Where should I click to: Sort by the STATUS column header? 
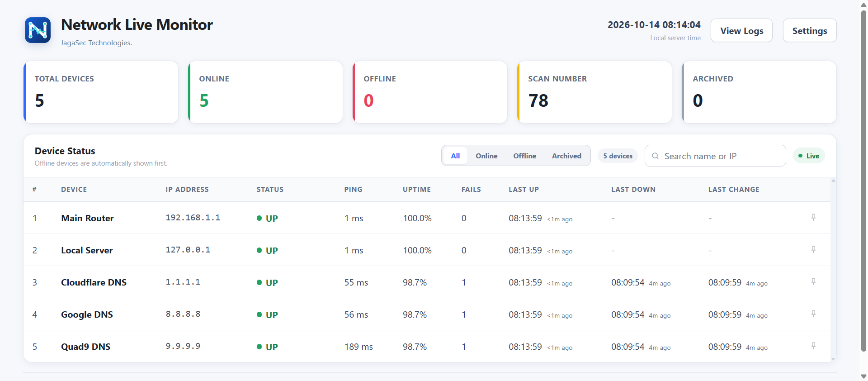click(270, 190)
